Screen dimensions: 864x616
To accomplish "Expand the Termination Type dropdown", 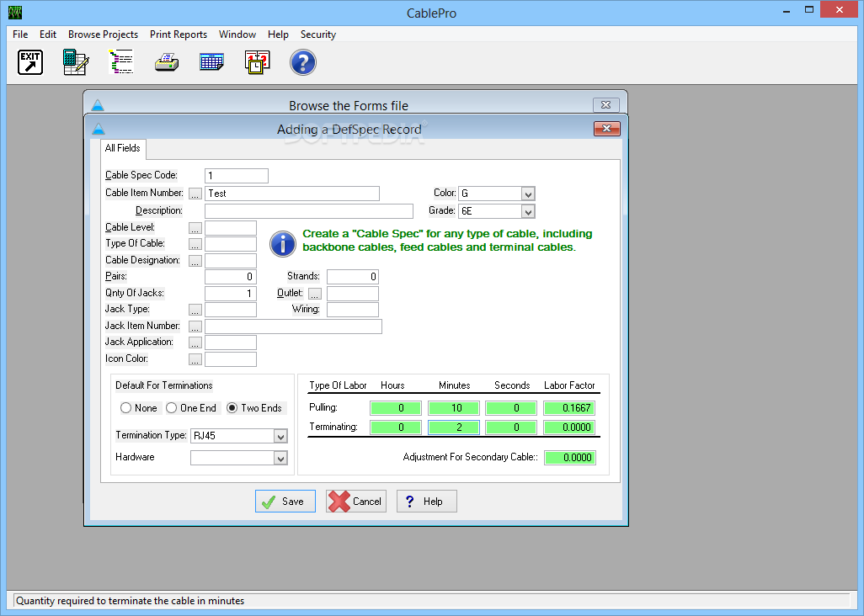I will (280, 437).
